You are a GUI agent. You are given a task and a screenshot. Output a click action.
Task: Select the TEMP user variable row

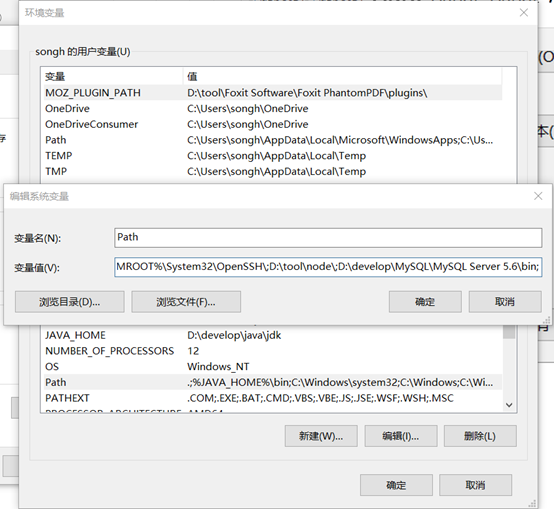(272, 156)
